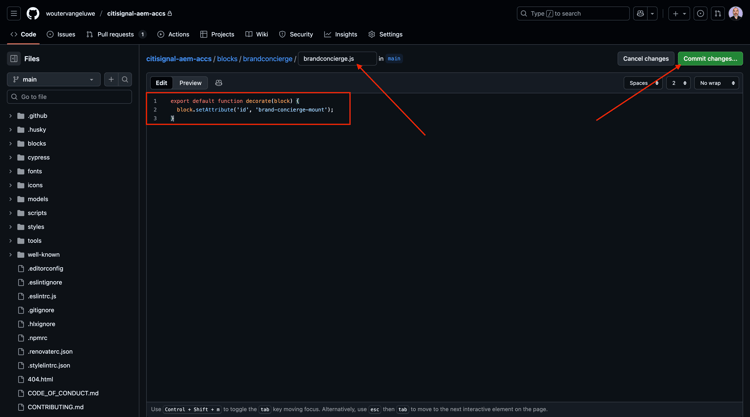Collapse the Files side panel icon

pos(14,59)
